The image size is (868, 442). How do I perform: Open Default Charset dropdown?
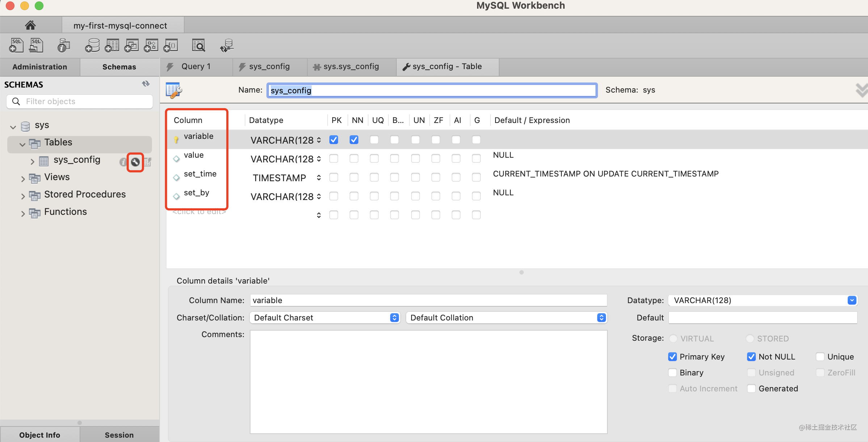[x=325, y=318]
